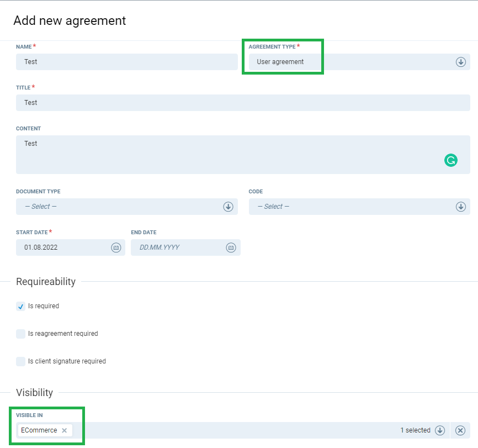Click the Agreement Type arrow icon
The height and width of the screenshot is (448, 478).
(461, 62)
